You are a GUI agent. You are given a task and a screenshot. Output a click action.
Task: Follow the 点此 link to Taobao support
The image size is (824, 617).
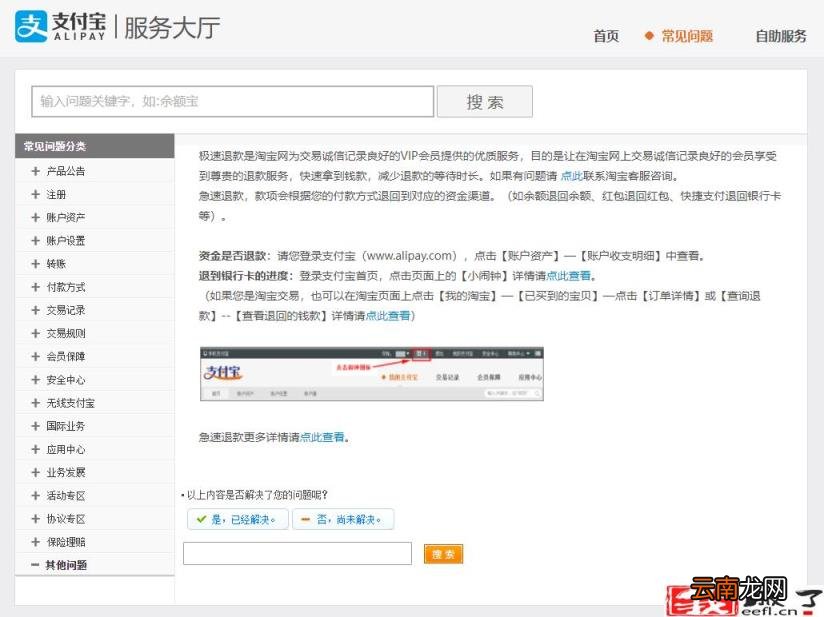point(572,176)
